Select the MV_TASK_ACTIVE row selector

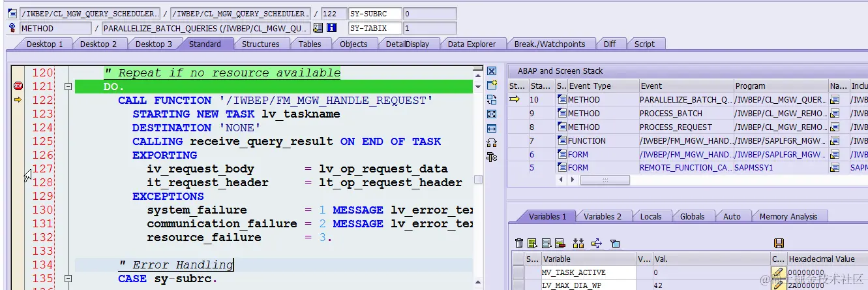518,272
